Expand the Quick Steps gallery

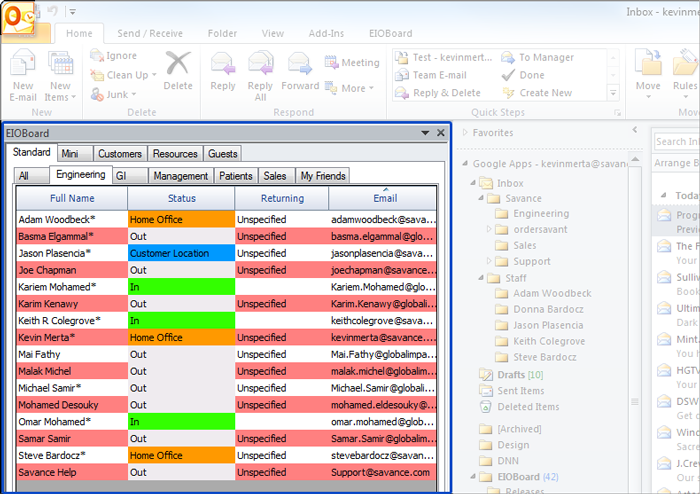pos(613,93)
